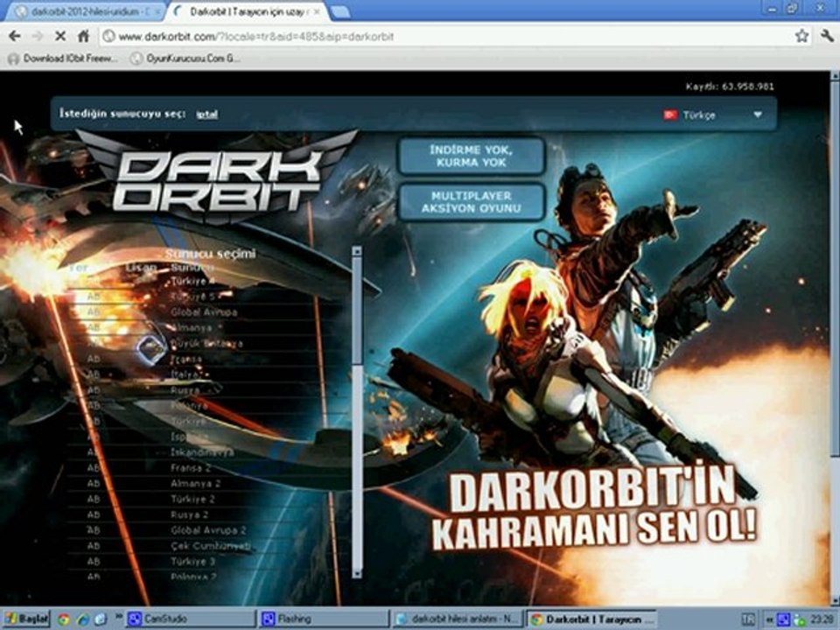Viewport: 840px width, 630px height.
Task: Select the Darkorbit | Tarayıcın için tab
Action: (247, 11)
